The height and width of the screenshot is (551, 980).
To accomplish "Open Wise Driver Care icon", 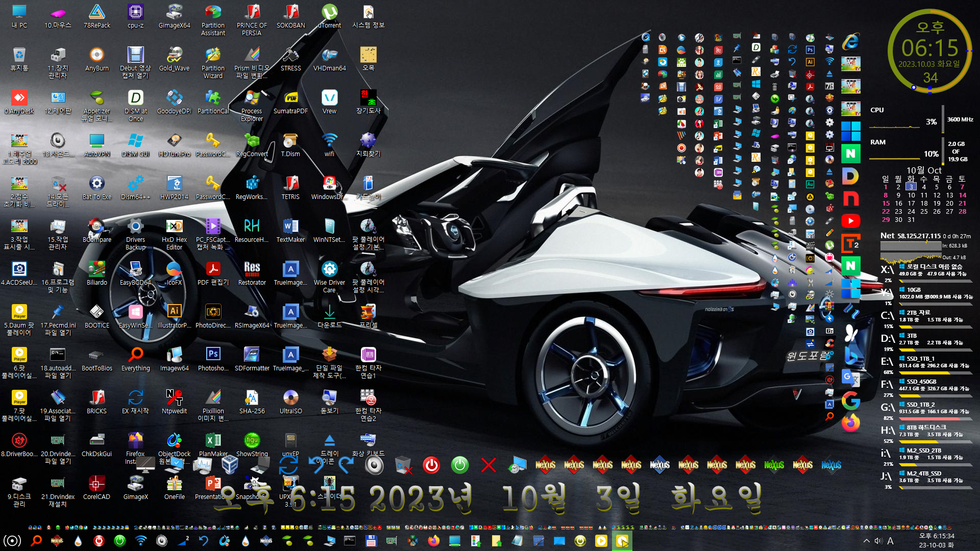I will [329, 277].
